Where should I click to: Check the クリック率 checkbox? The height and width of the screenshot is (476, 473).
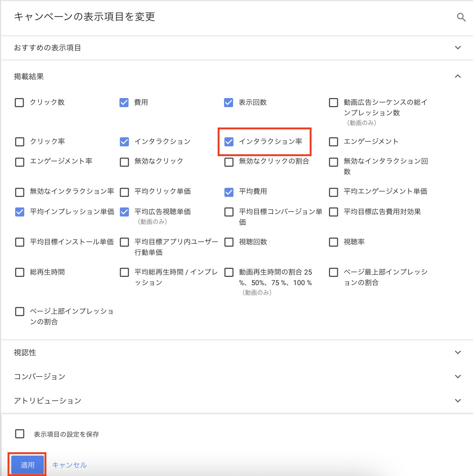point(20,142)
